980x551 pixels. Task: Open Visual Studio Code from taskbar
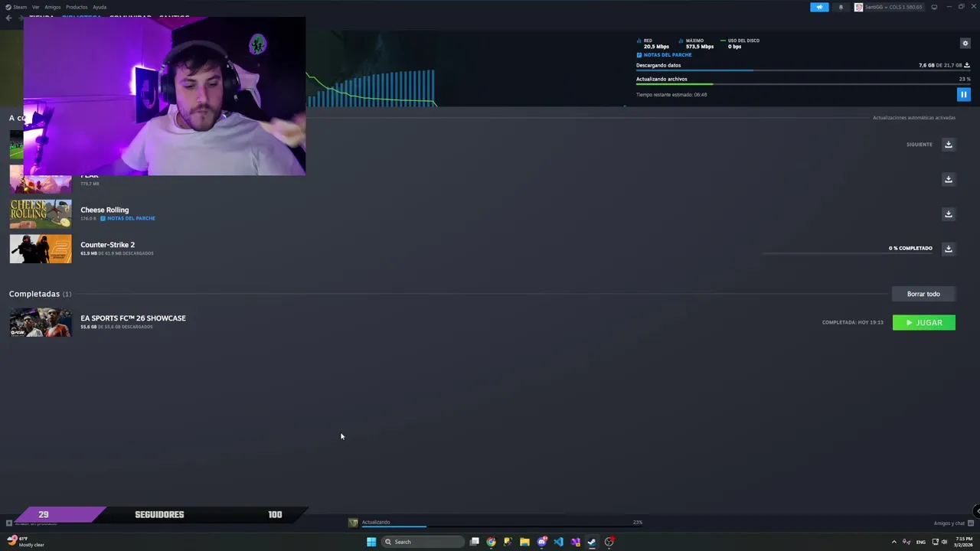(558, 542)
